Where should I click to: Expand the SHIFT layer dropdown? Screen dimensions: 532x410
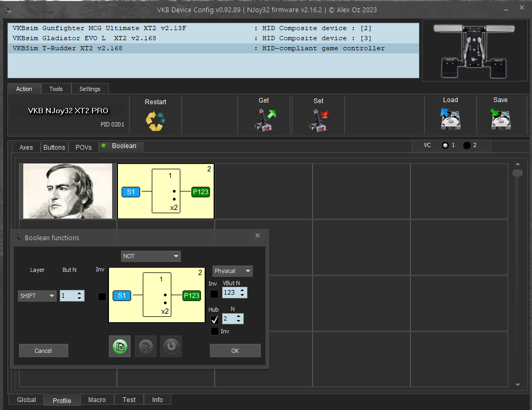37,296
